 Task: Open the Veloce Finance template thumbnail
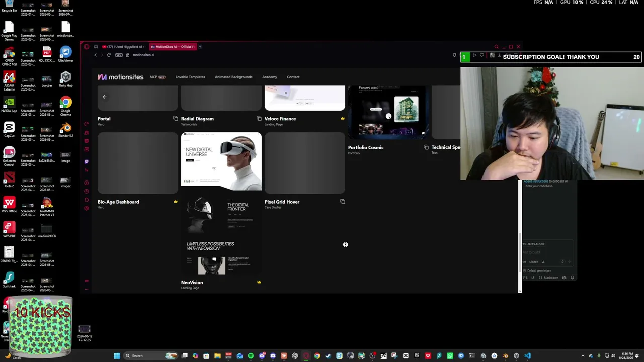coord(305,98)
